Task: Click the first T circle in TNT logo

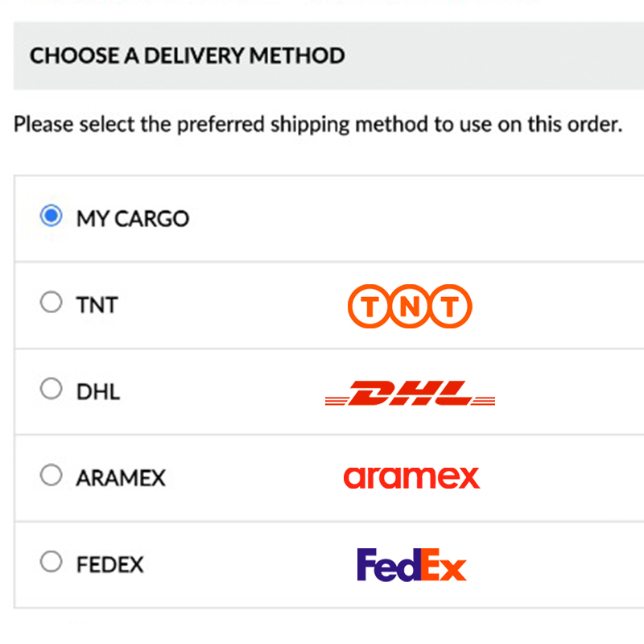Action: pos(369,306)
